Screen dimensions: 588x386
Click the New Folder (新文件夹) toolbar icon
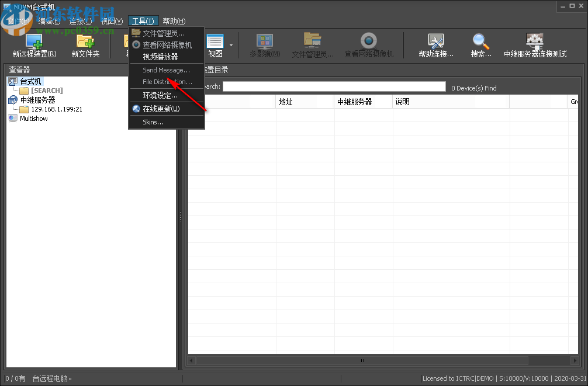tap(85, 41)
